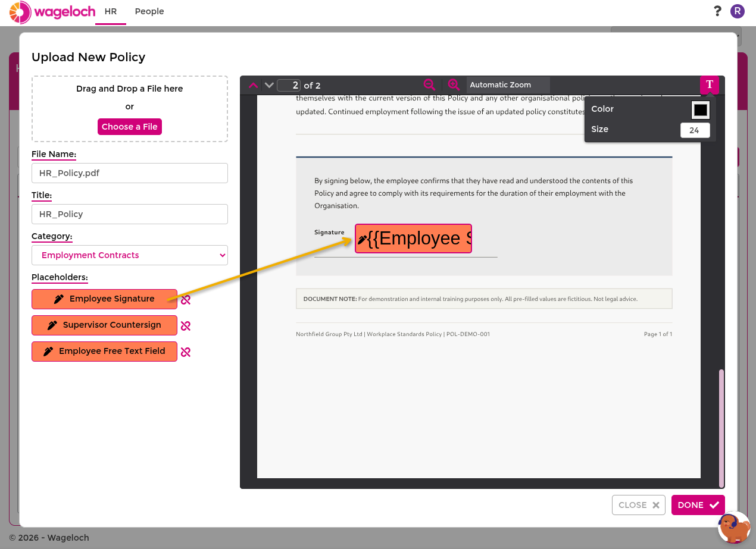Open the chat assistant mascot icon
This screenshot has width=756, height=549.
[x=734, y=528]
